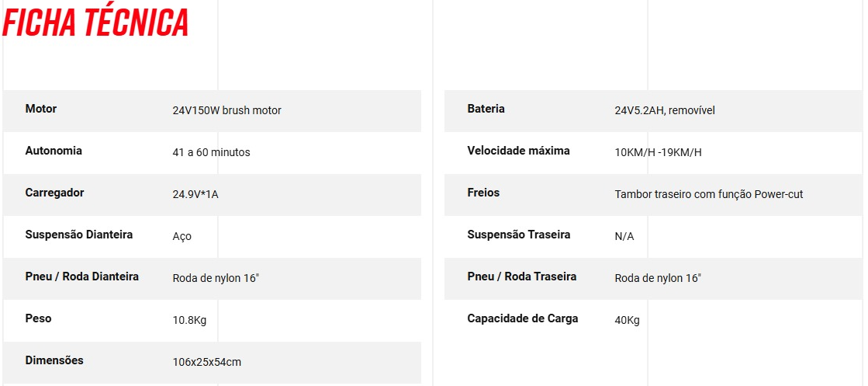Select the Motor label

click(41, 109)
